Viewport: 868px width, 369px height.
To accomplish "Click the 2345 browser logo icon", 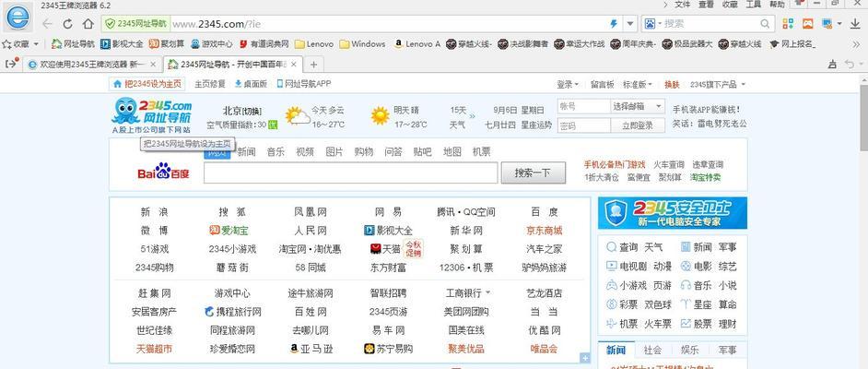I will click(18, 18).
